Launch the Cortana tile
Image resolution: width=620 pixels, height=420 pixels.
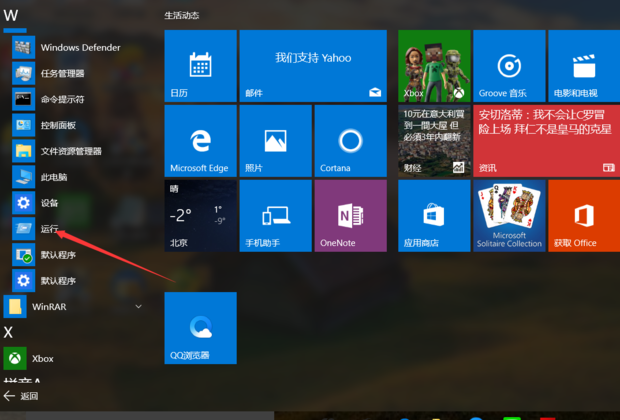pos(350,140)
